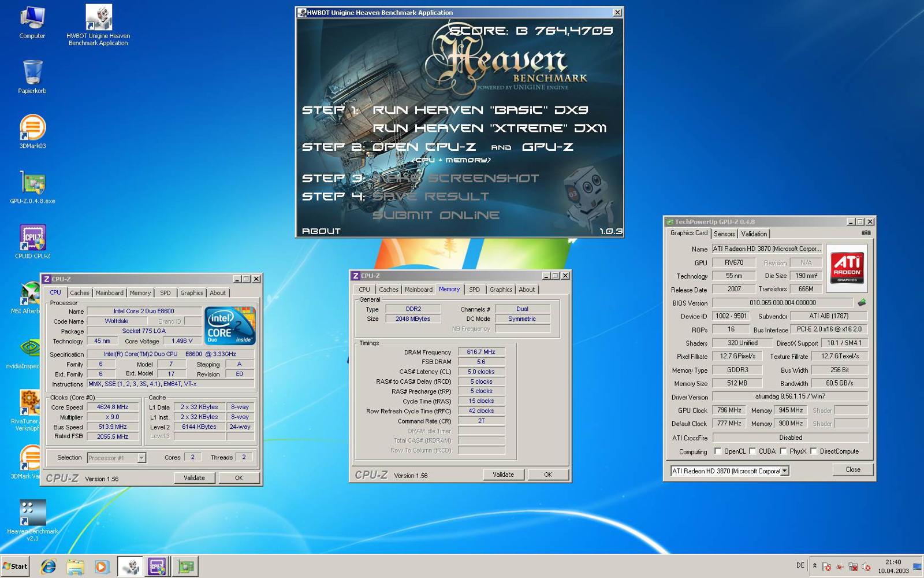Switch to HWBOT Heaven taskbar button
The height and width of the screenshot is (578, 924).
click(131, 566)
